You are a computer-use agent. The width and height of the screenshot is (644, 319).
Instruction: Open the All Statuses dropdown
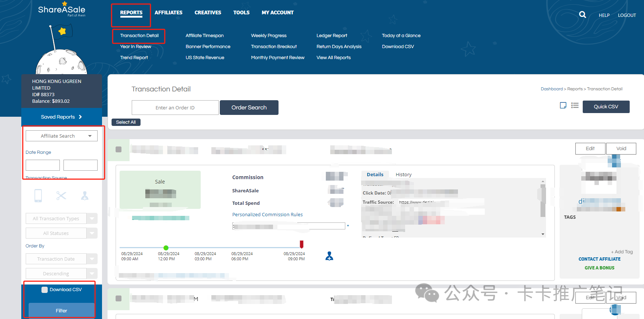pyautogui.click(x=62, y=233)
